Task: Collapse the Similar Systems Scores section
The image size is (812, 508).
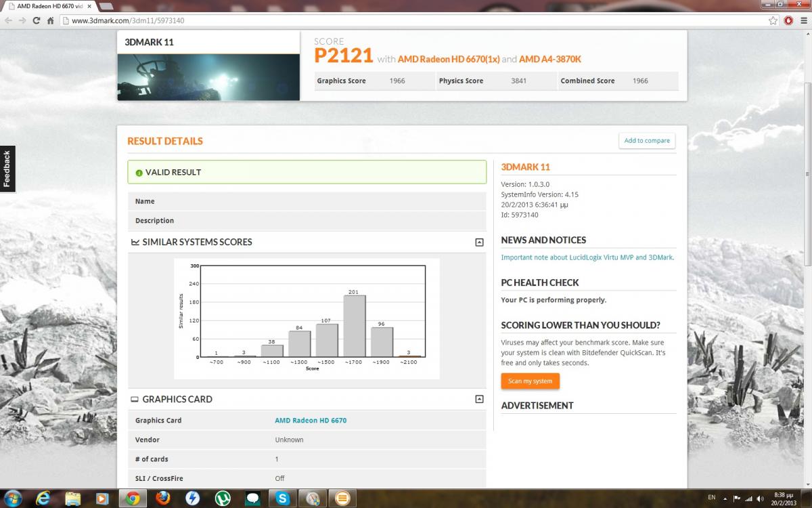Action: click(479, 242)
